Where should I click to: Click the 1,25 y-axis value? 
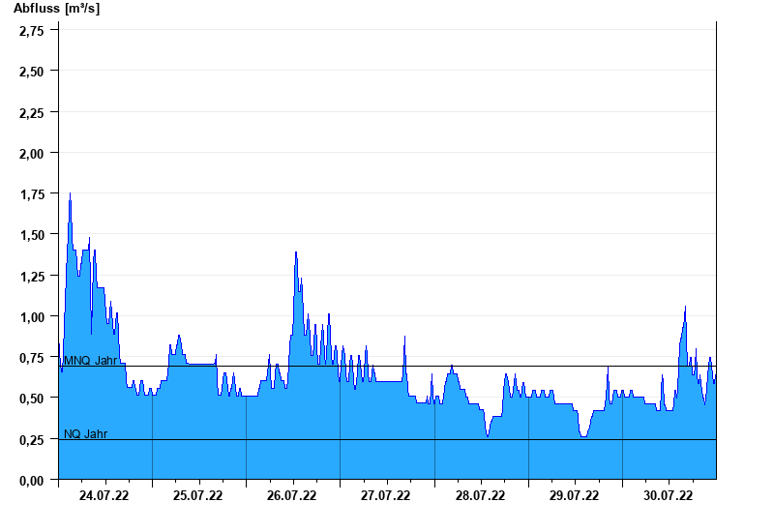(x=32, y=277)
